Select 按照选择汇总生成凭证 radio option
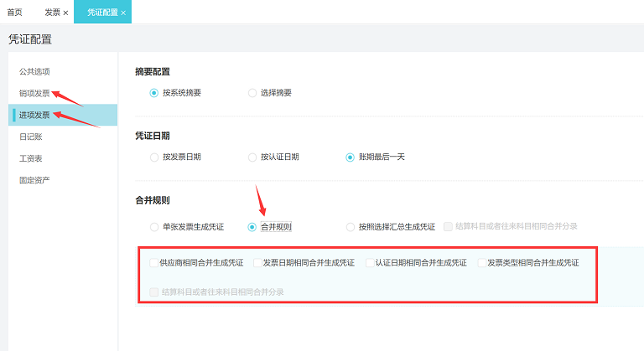The height and width of the screenshot is (351, 644). click(x=350, y=227)
